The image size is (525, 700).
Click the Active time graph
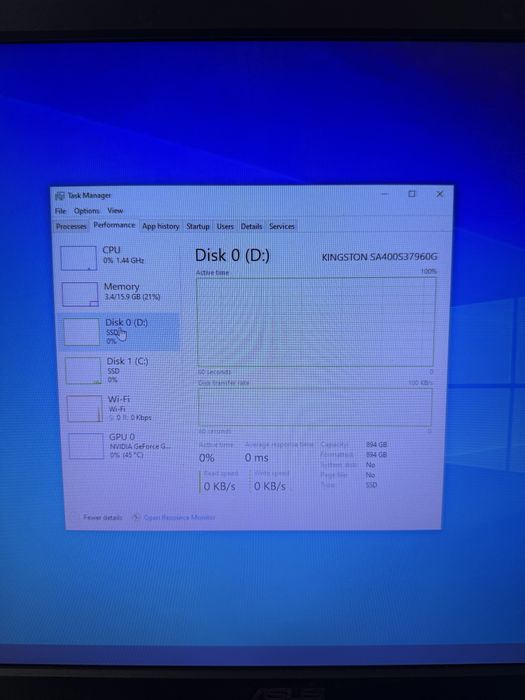pos(316,322)
